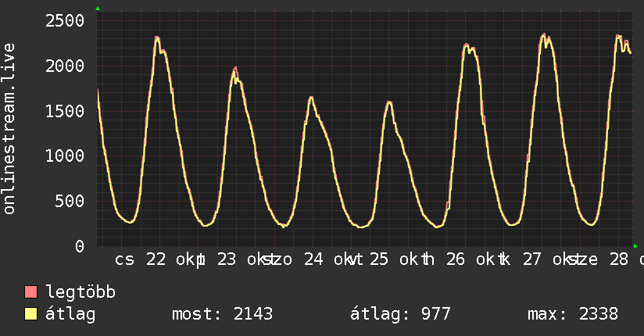
Task: Click the green arrow atop the y-axis
Action: (98, 9)
